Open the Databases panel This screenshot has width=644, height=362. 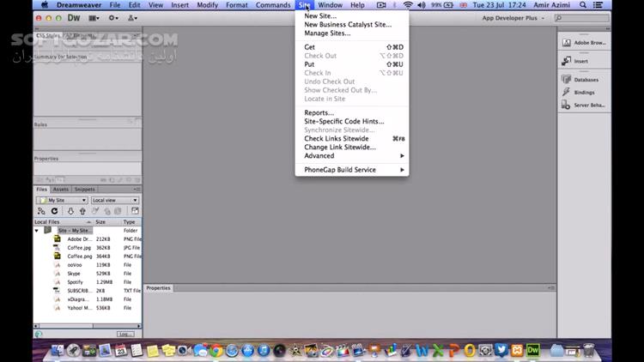[580, 80]
